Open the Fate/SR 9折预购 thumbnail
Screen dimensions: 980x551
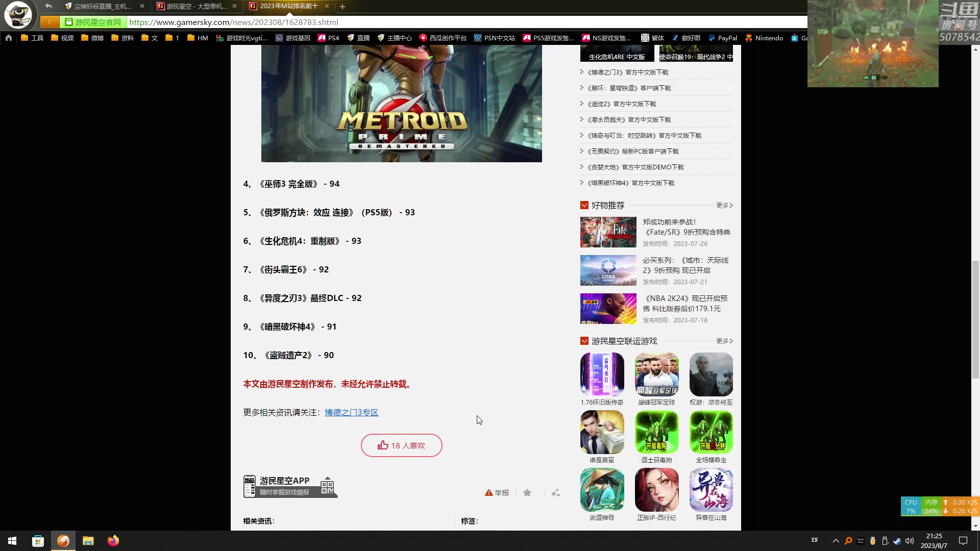608,232
